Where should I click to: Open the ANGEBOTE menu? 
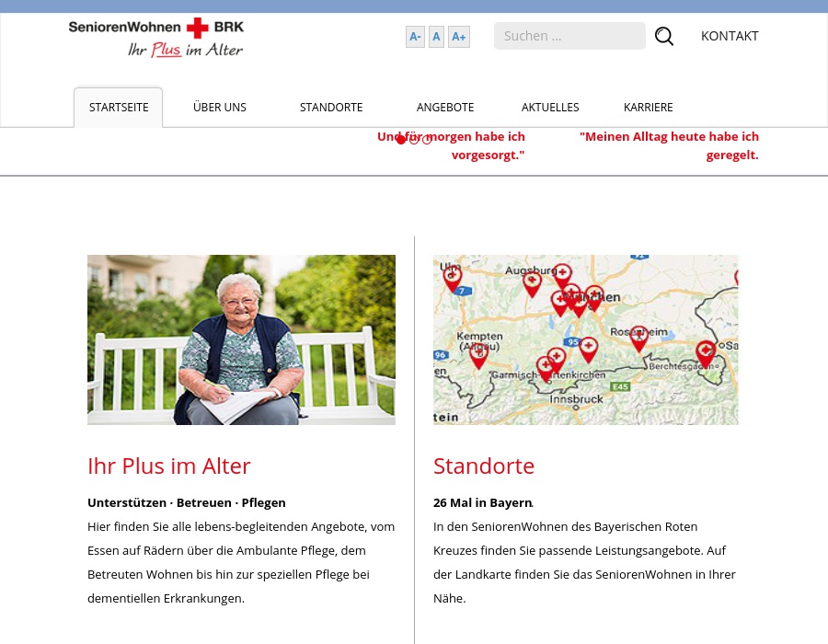click(445, 107)
